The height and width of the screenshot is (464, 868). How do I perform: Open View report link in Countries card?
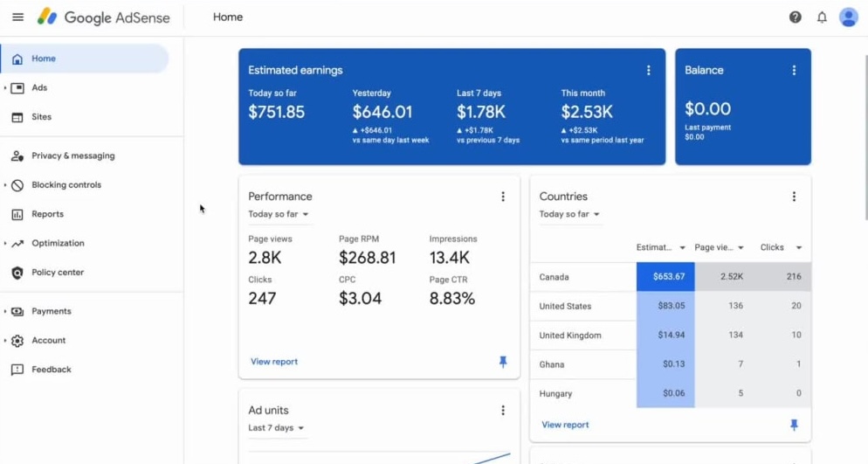565,426
